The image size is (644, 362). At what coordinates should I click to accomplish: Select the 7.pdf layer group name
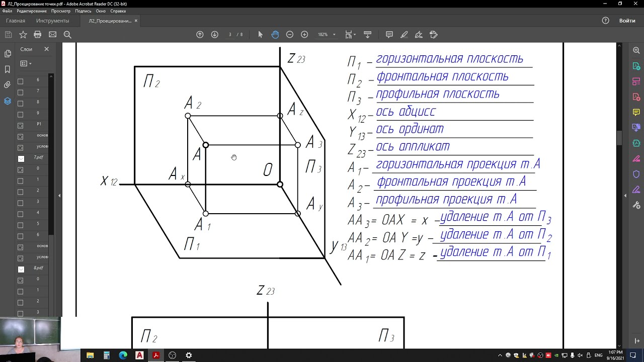pyautogui.click(x=39, y=157)
